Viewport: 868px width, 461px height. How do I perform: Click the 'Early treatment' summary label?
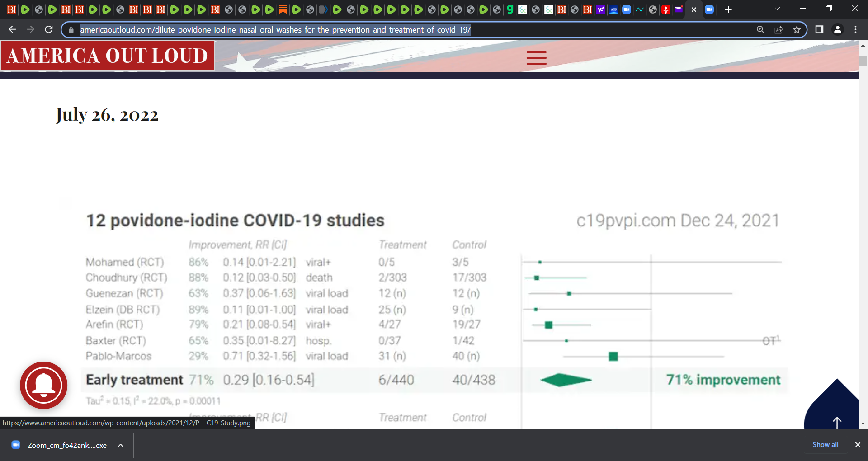134,380
